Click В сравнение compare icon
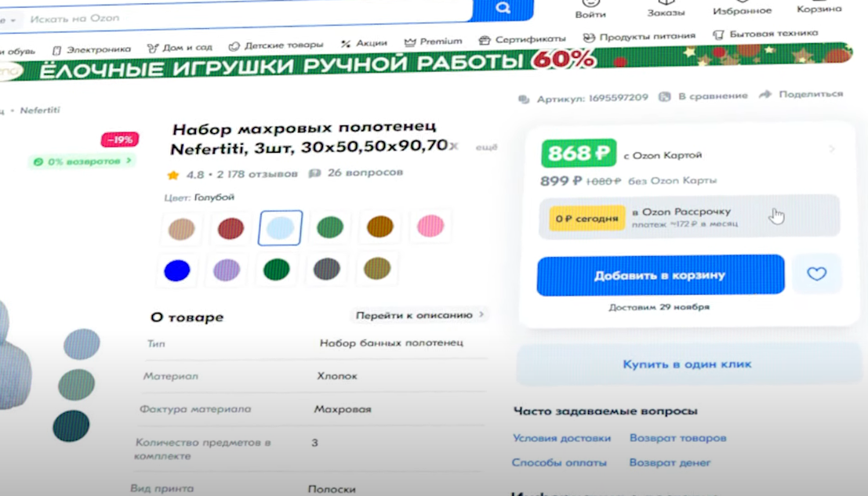 [665, 96]
